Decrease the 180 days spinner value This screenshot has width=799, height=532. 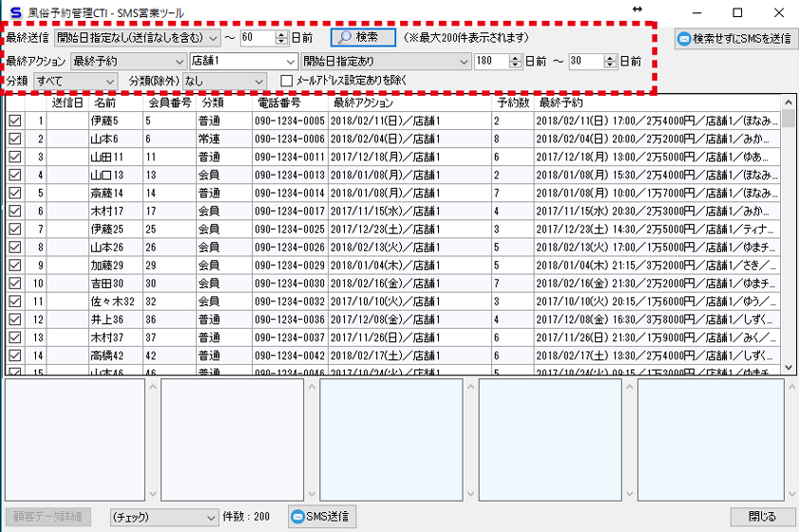(515, 66)
